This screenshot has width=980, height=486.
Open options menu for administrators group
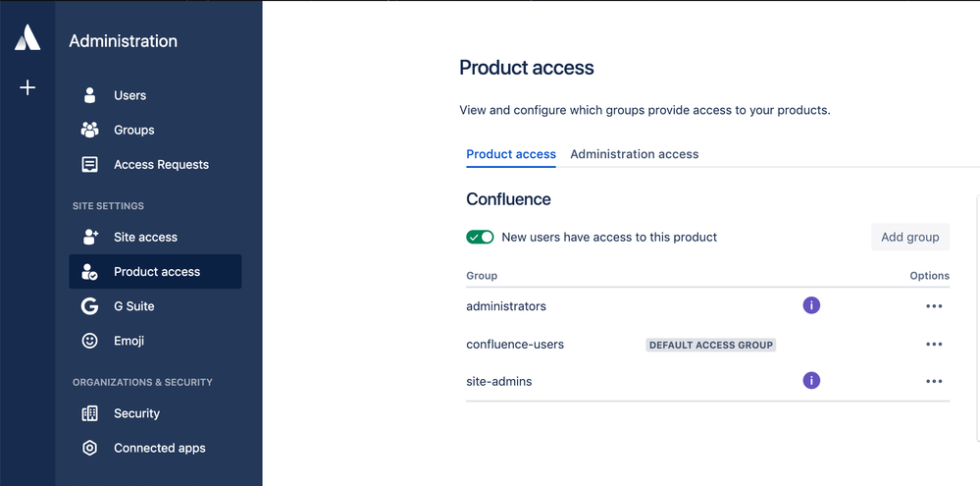[934, 306]
